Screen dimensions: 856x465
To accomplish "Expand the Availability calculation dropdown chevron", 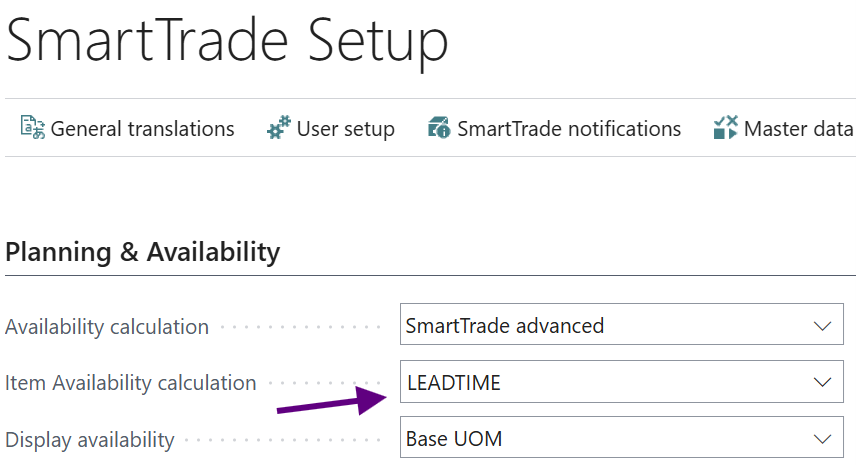I will click(x=822, y=326).
